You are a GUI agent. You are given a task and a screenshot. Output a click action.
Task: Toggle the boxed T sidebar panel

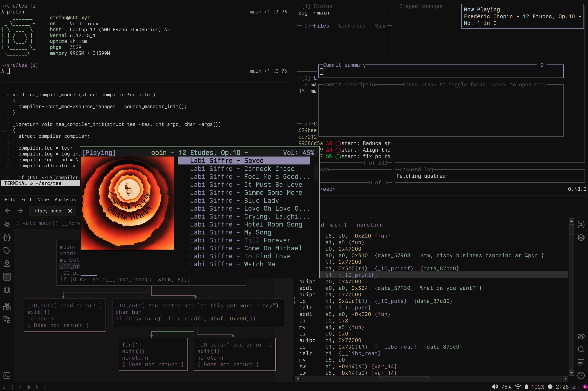click(x=7, y=277)
